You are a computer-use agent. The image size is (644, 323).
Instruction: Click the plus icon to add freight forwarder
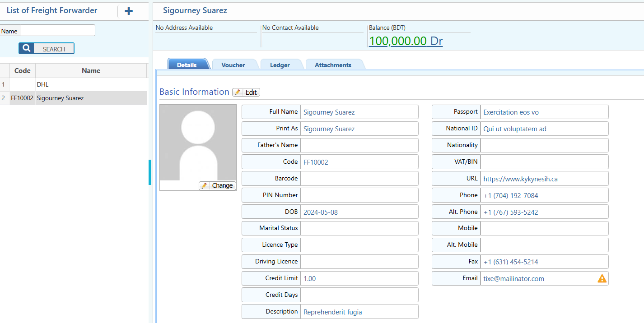pyautogui.click(x=129, y=11)
